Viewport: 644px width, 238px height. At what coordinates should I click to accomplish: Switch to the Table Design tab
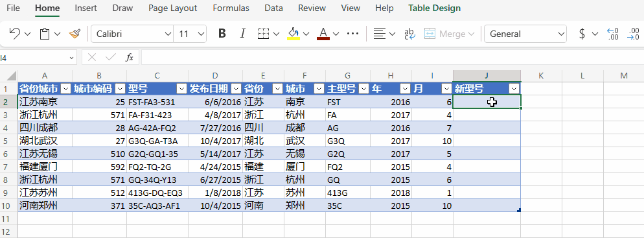(434, 8)
